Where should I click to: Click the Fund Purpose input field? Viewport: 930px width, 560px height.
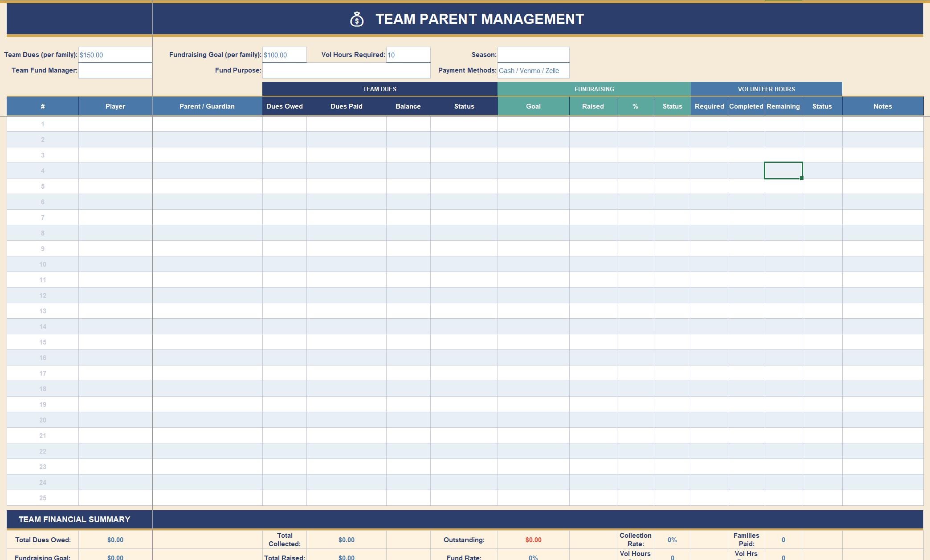347,70
